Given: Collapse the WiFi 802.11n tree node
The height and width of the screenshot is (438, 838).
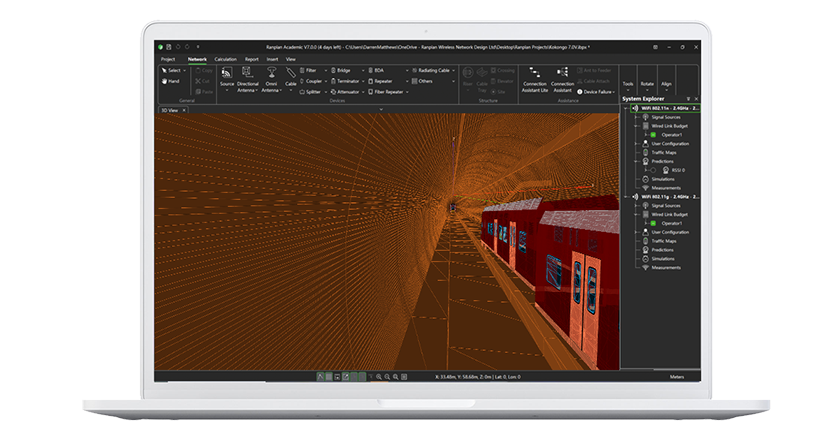Looking at the screenshot, I should pyautogui.click(x=626, y=108).
